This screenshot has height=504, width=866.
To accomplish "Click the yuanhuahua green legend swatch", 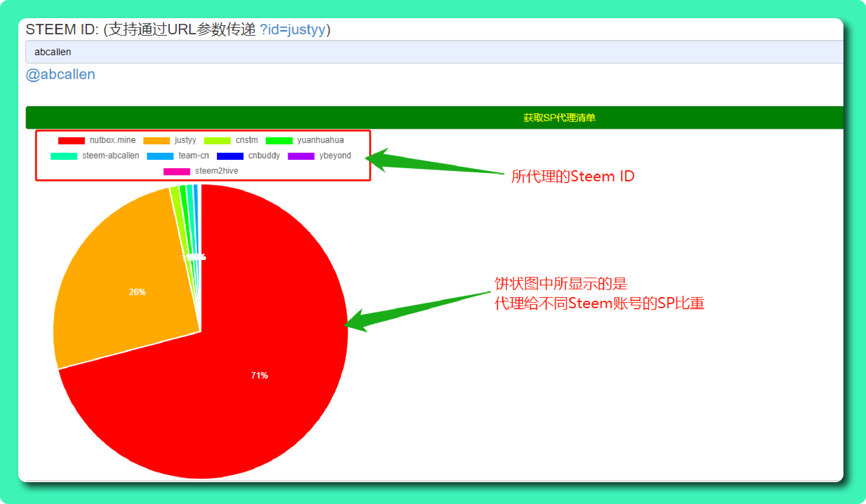I will tap(279, 141).
